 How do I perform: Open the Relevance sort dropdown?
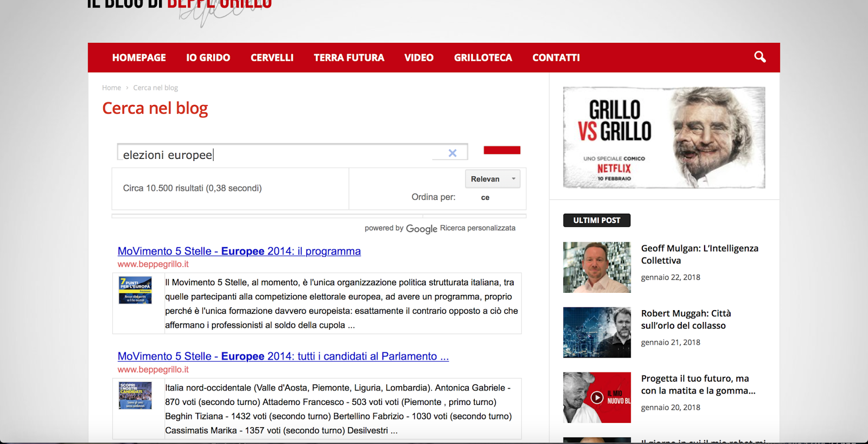[493, 179]
